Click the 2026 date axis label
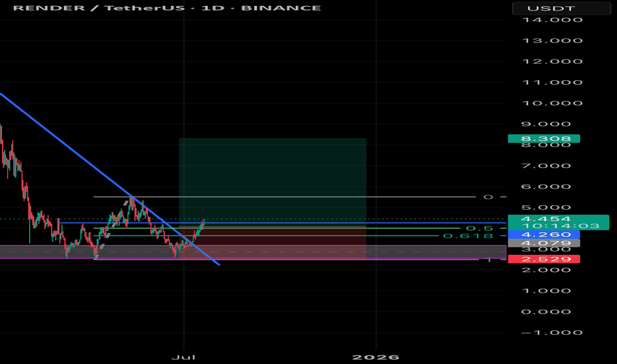 tap(376, 357)
